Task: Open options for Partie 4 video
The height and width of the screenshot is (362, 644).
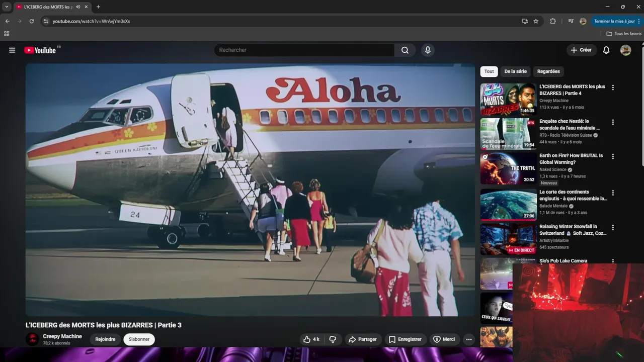Action: (x=613, y=87)
